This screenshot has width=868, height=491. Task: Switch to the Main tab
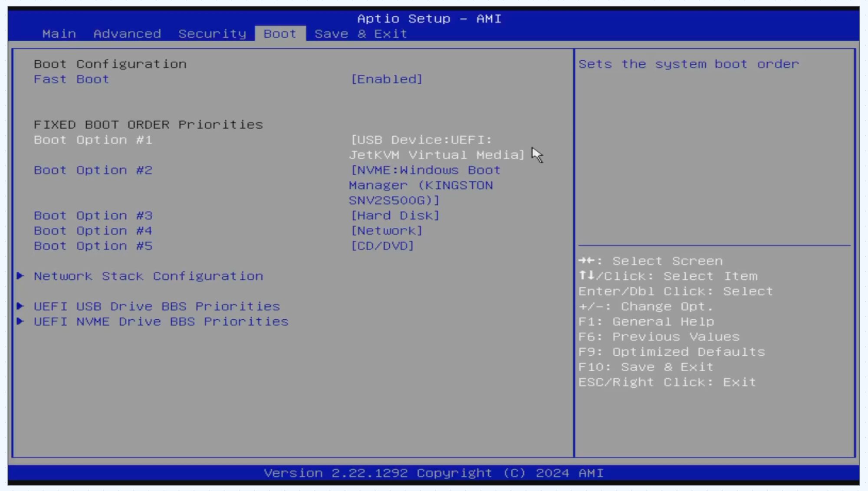(59, 34)
